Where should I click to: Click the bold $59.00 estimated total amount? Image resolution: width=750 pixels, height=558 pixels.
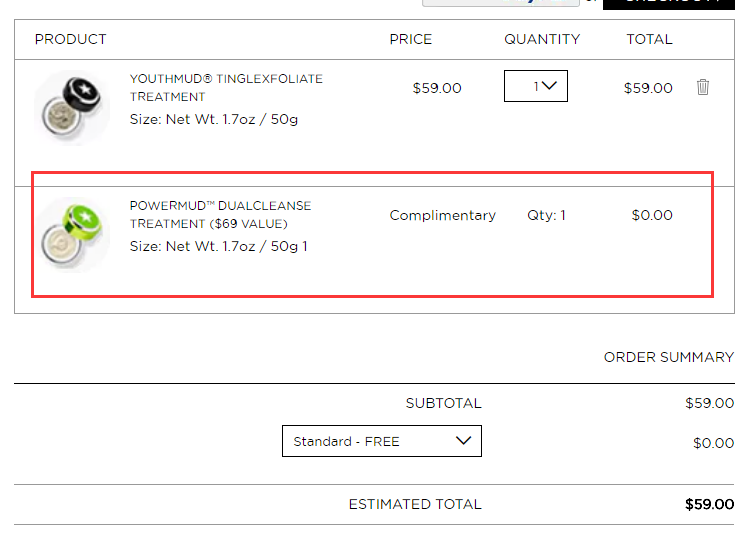709,504
